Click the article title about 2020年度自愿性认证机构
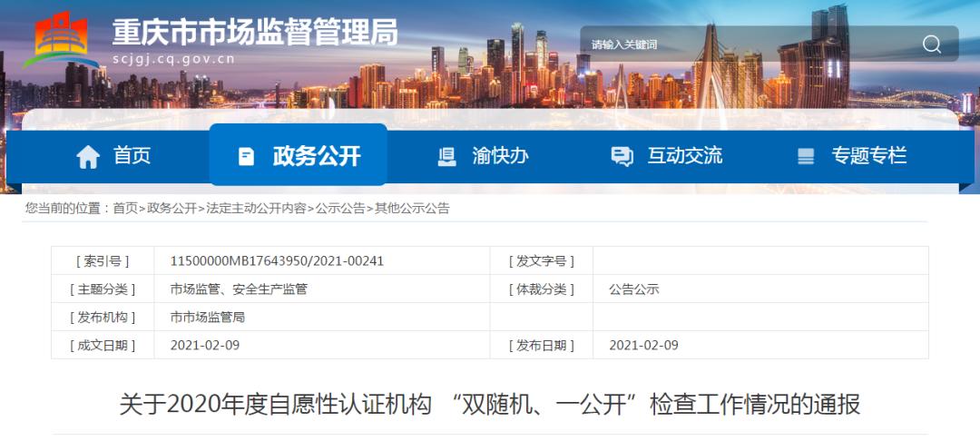This screenshot has height=441, width=980. 490,405
